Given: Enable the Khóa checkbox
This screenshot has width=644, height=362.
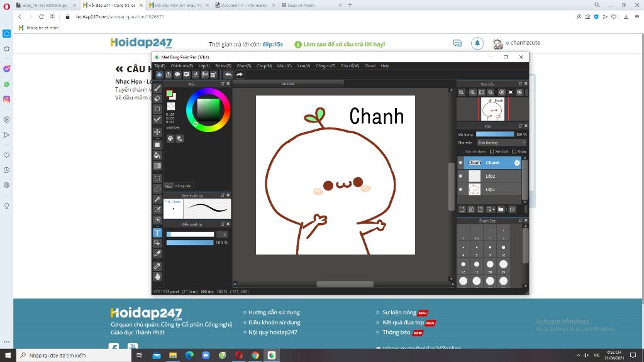Looking at the screenshot, I should (514, 151).
